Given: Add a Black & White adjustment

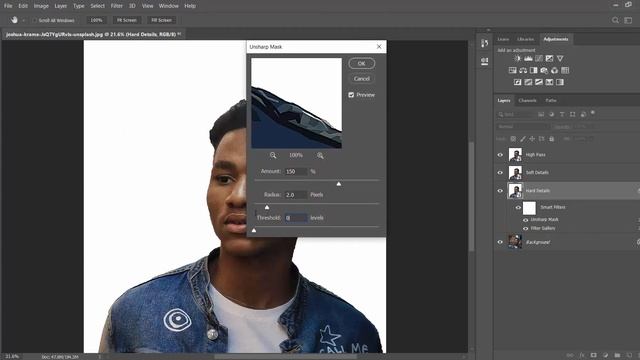Looking at the screenshot, I should point(533,70).
